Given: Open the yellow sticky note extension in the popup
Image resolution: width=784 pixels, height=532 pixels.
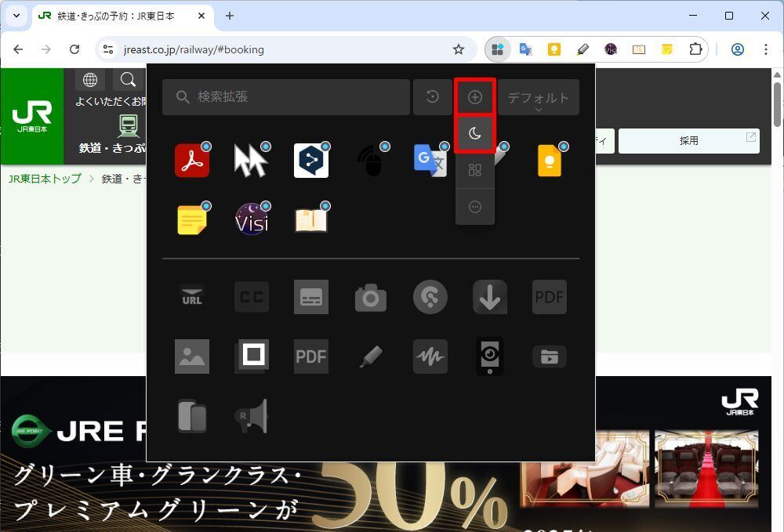Looking at the screenshot, I should [192, 220].
